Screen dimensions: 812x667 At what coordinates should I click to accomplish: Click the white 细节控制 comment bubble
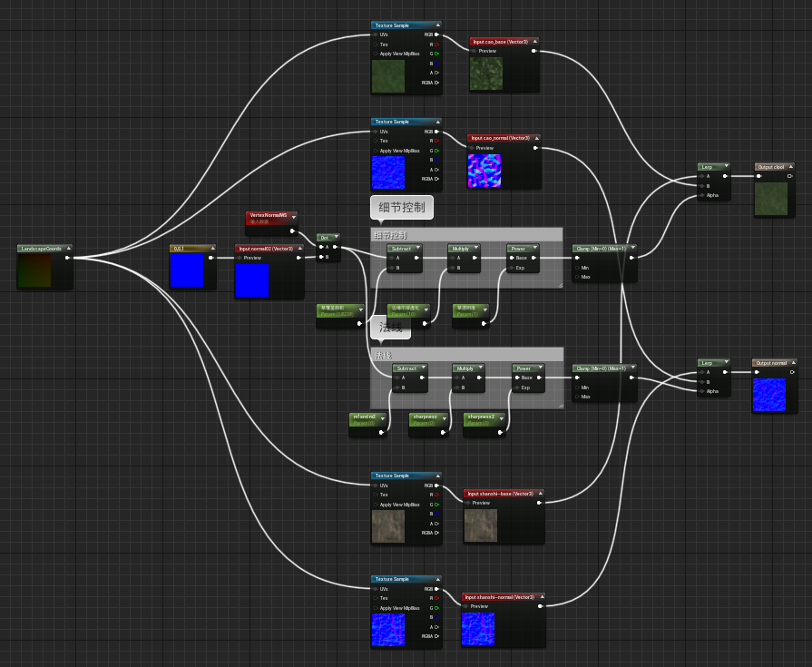tap(402, 208)
